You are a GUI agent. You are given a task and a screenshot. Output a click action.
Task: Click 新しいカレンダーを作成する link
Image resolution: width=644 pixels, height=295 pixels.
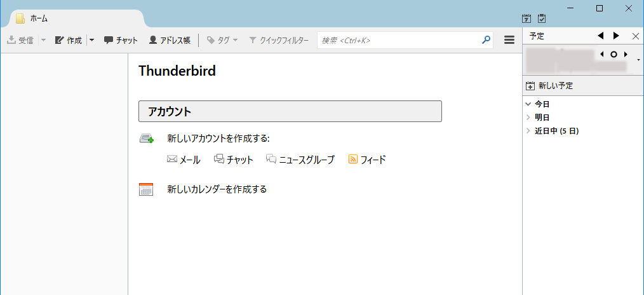pyautogui.click(x=217, y=189)
